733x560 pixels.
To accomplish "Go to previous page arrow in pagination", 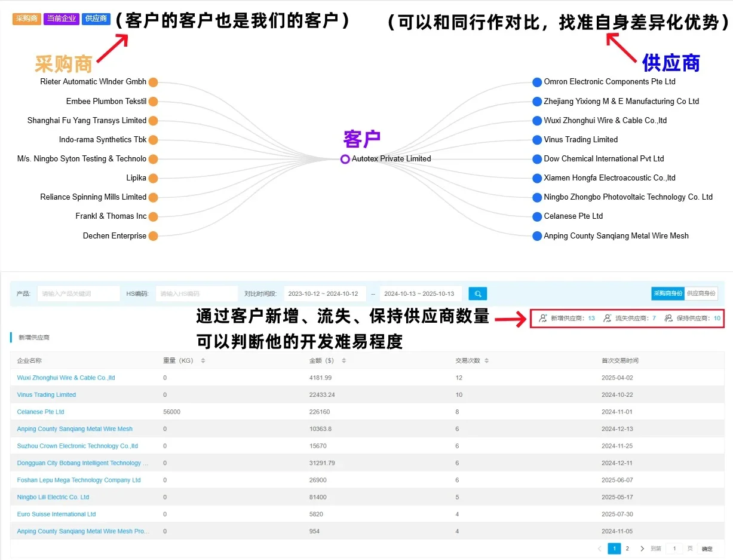I will 600,549.
